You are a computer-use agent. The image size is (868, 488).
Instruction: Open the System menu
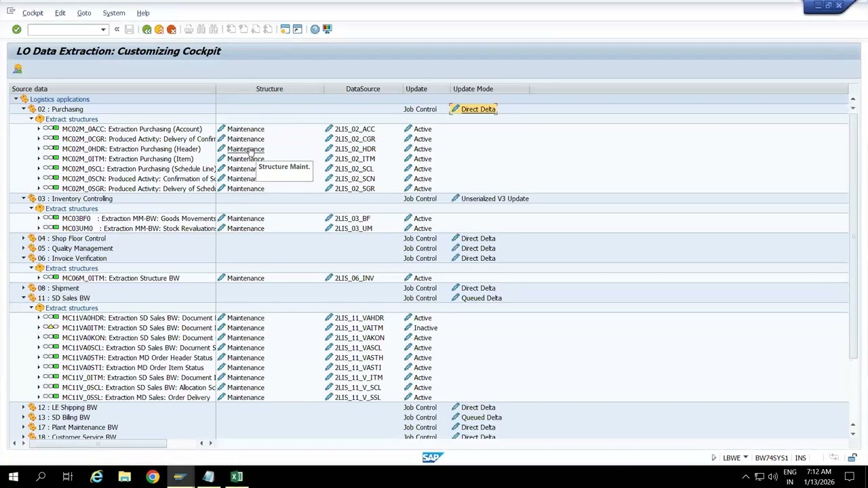point(114,13)
